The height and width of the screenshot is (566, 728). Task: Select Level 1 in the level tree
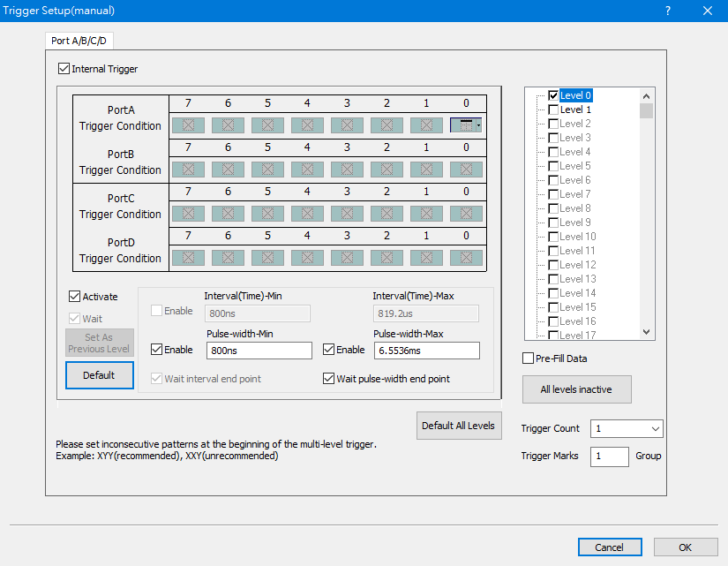pyautogui.click(x=575, y=109)
